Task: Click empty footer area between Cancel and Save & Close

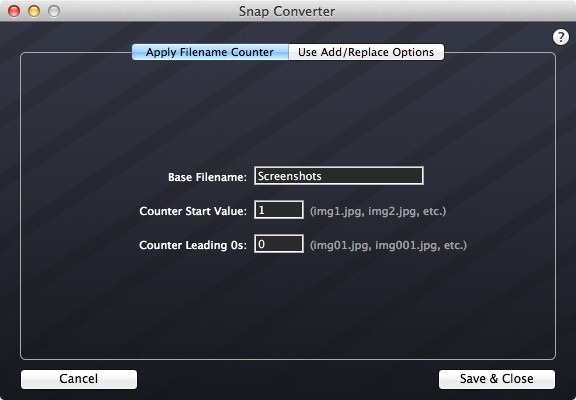Action: 288,379
